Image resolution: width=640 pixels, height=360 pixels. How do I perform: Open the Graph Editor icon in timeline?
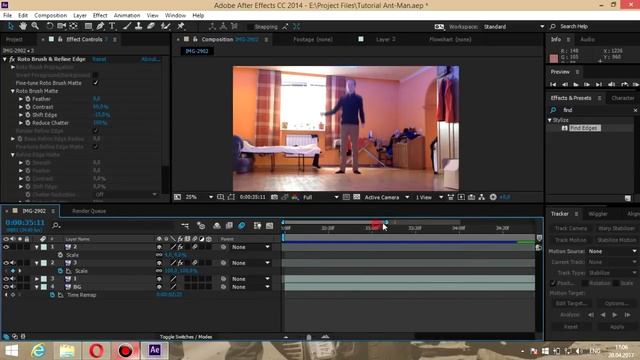coord(269,225)
